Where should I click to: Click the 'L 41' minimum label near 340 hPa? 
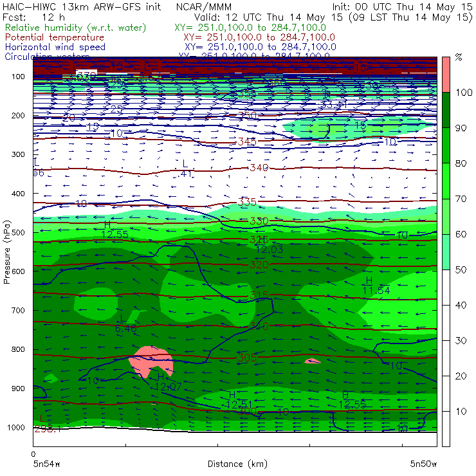pos(185,169)
